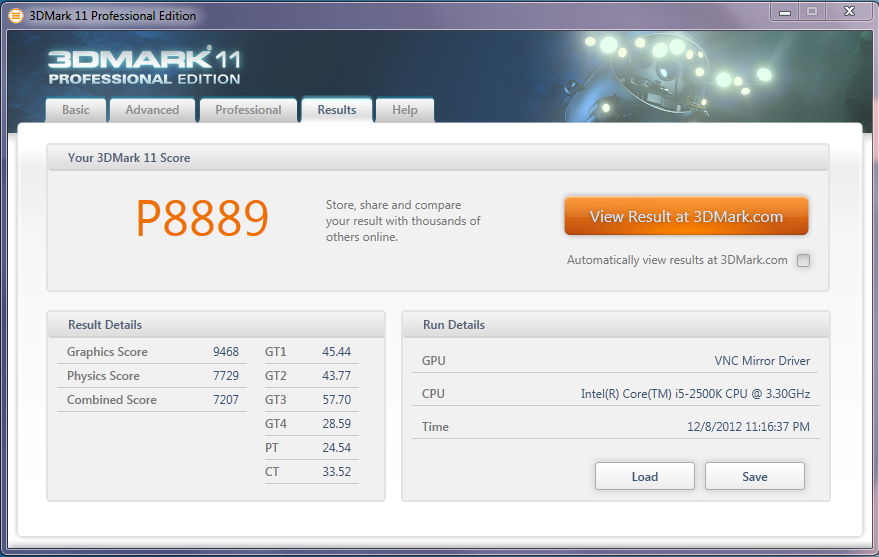Image resolution: width=879 pixels, height=557 pixels.
Task: Click the Save button
Action: (755, 476)
